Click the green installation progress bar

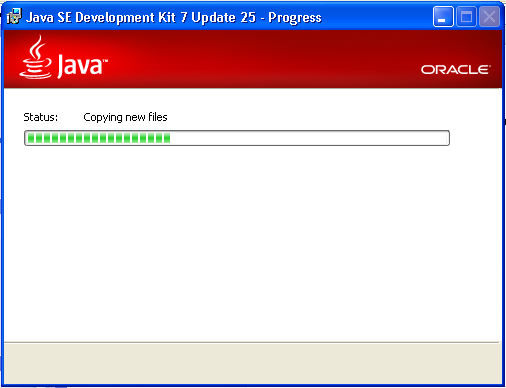click(237, 138)
